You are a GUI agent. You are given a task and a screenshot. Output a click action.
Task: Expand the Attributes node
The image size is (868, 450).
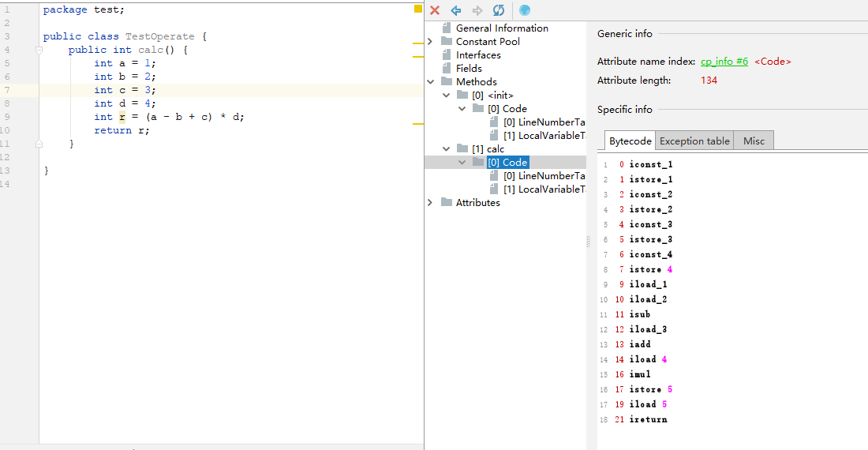pos(430,203)
